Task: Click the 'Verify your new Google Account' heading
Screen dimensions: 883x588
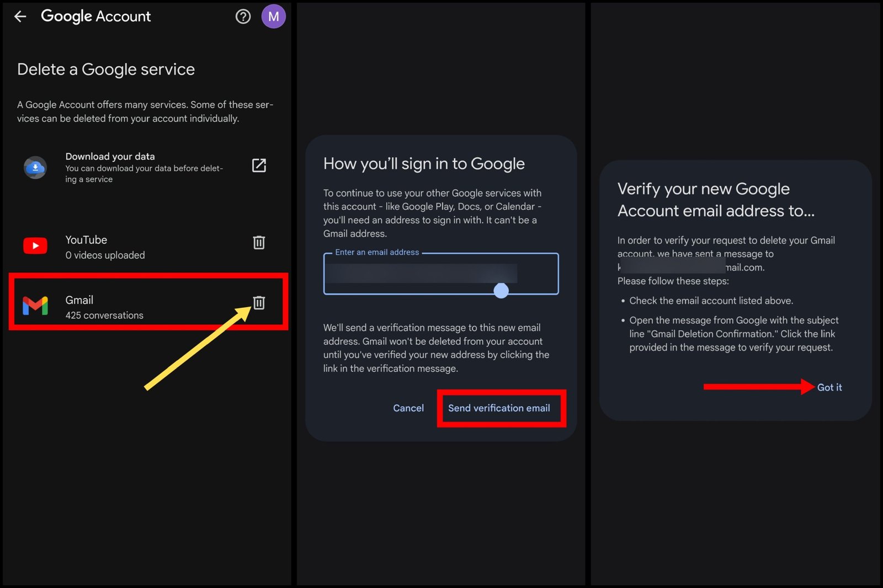Action: 716,200
